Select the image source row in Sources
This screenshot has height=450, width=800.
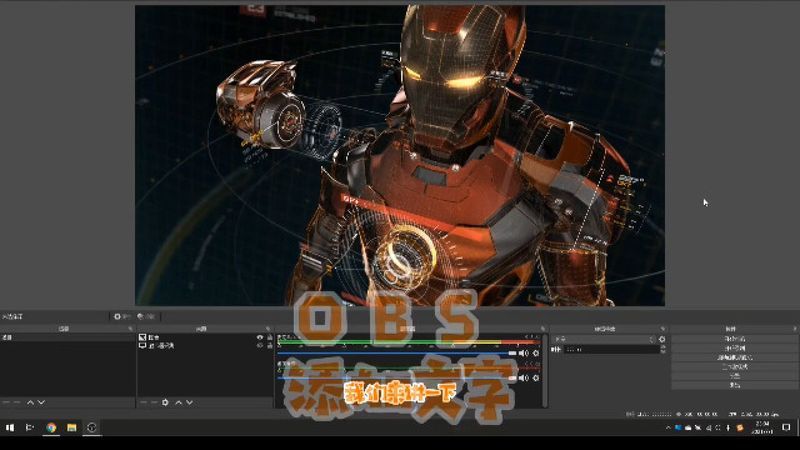click(205, 337)
